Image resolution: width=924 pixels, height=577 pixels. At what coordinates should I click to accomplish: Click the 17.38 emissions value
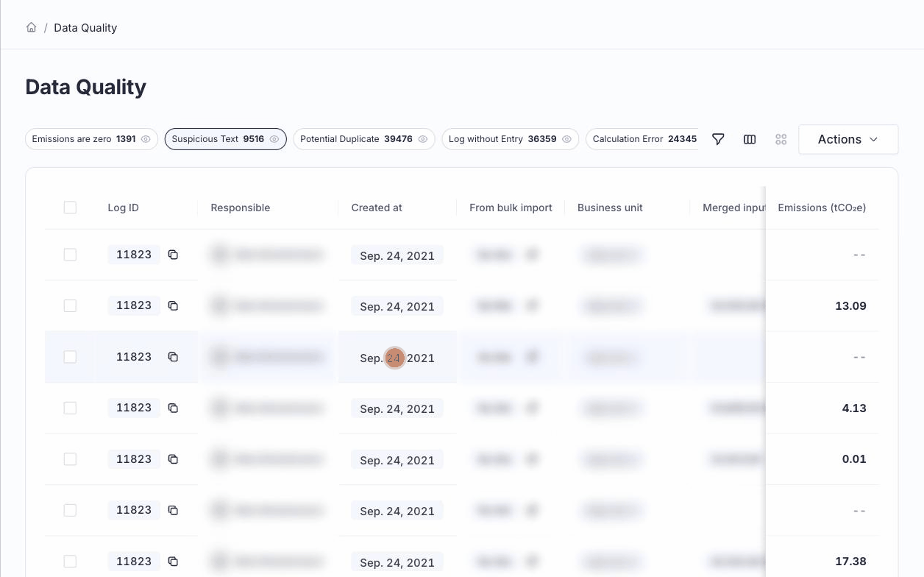[x=850, y=562]
